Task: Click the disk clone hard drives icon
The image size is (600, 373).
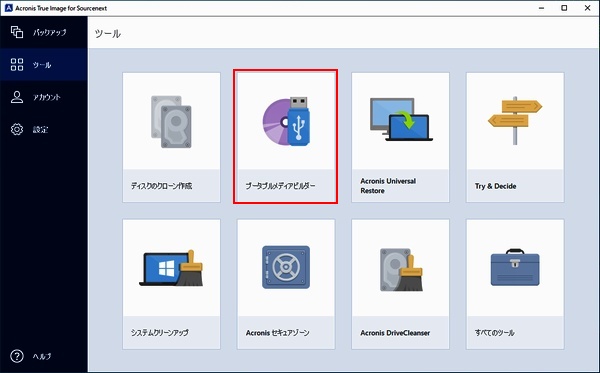Action: click(x=171, y=122)
